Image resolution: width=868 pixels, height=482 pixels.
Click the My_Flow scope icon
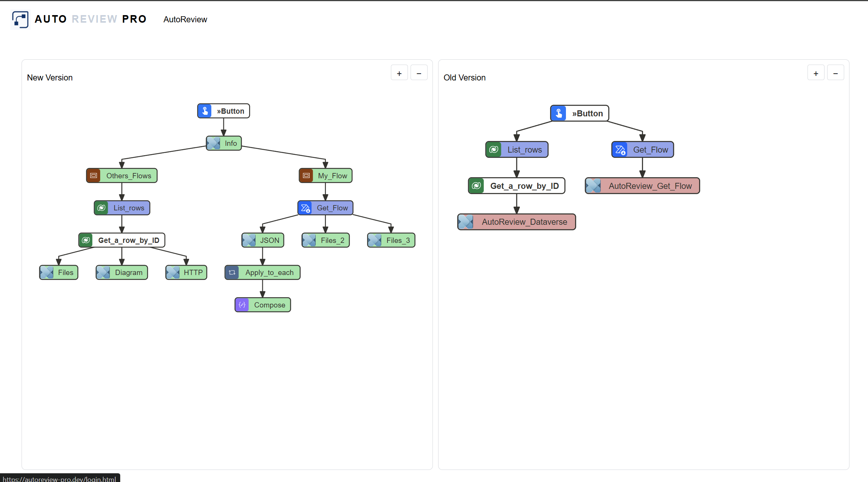[x=306, y=176]
